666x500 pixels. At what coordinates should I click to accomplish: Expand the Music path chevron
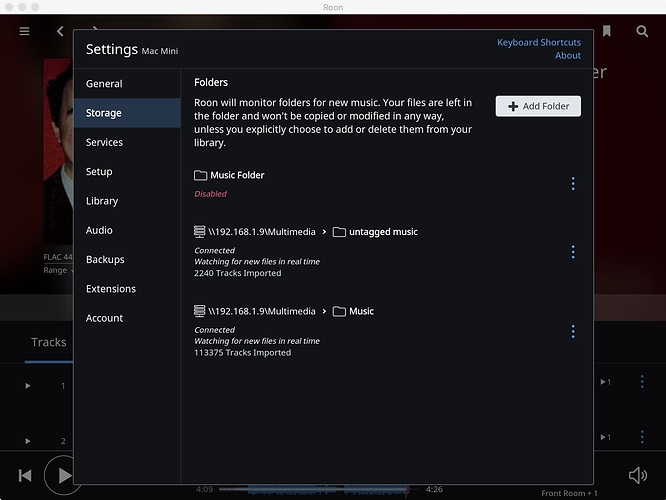click(x=324, y=311)
